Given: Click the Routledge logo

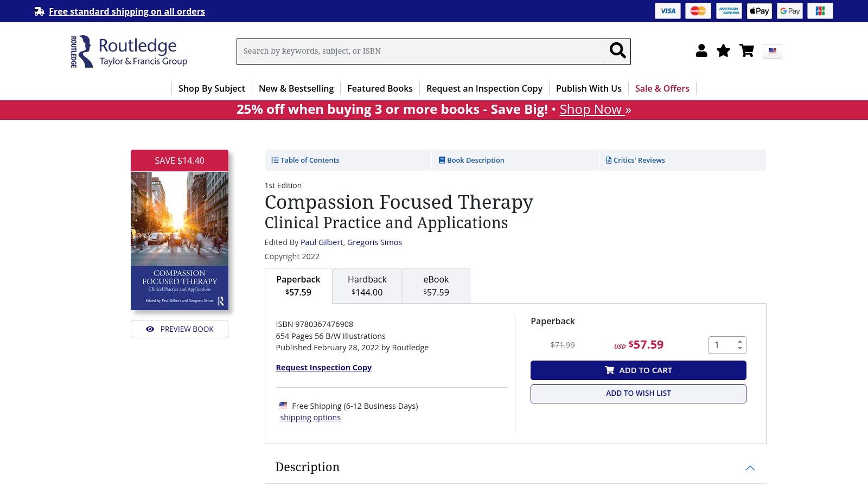Looking at the screenshot, I should (x=129, y=52).
